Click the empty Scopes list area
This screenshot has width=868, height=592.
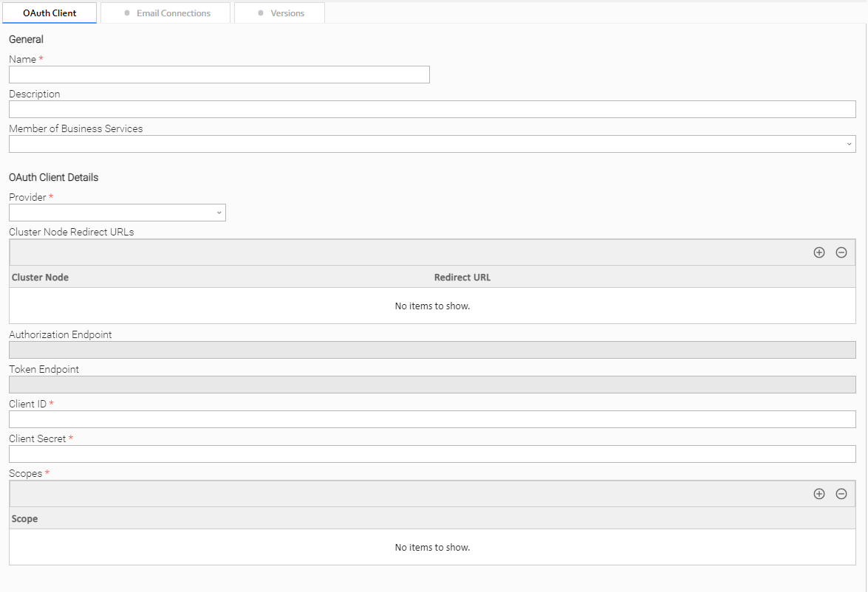tap(432, 547)
